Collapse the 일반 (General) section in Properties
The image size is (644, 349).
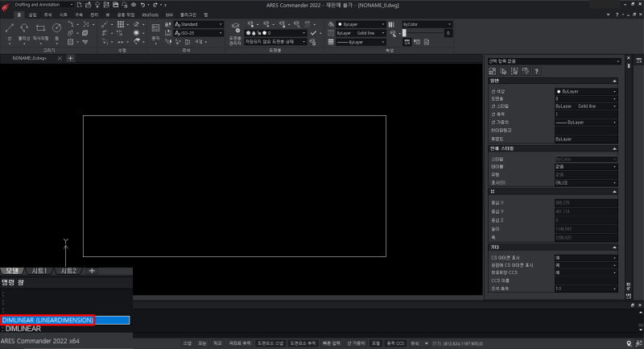(x=614, y=81)
